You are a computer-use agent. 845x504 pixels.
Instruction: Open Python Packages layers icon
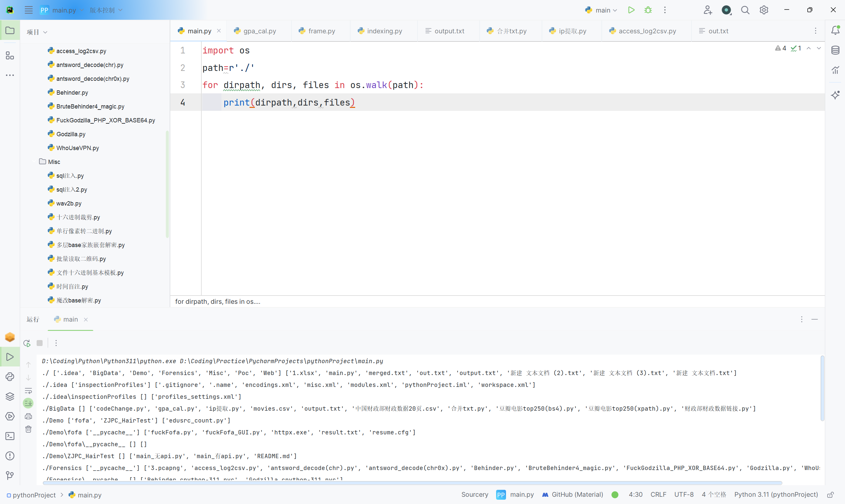(10, 396)
